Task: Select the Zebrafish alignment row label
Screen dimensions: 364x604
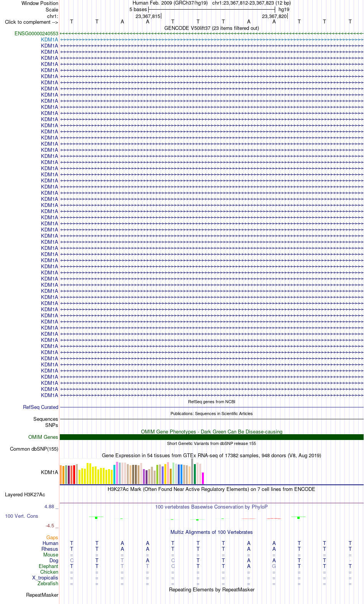Action: [48, 584]
